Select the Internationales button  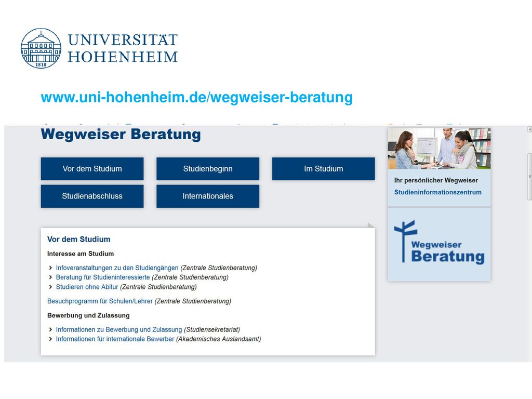coord(208,196)
